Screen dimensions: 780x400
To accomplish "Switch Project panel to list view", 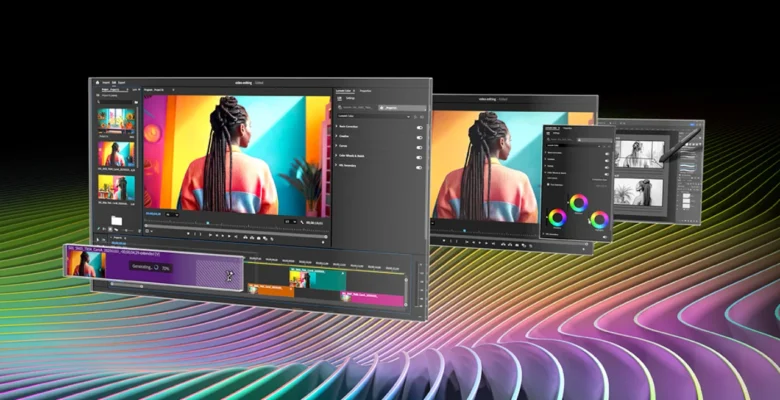I will pyautogui.click(x=104, y=229).
